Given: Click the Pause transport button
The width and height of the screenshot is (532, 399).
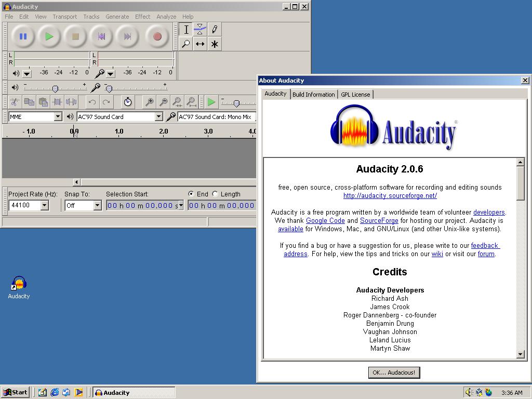Looking at the screenshot, I should coord(23,36).
